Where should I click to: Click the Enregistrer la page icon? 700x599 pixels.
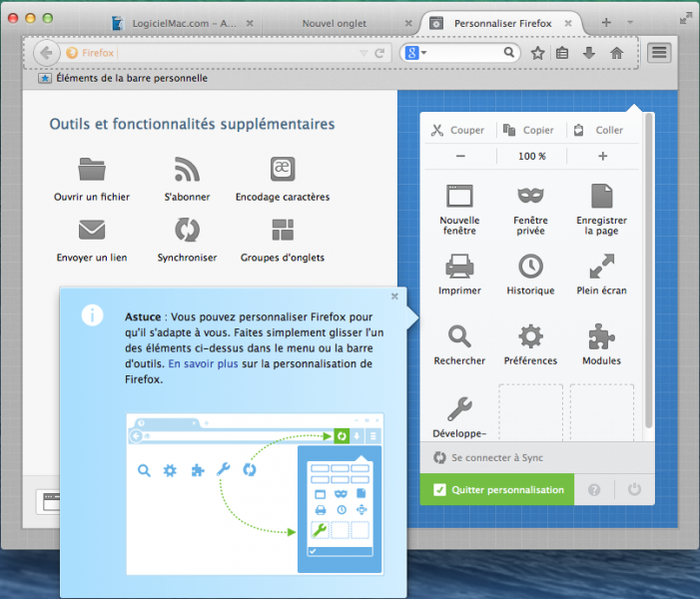point(602,196)
